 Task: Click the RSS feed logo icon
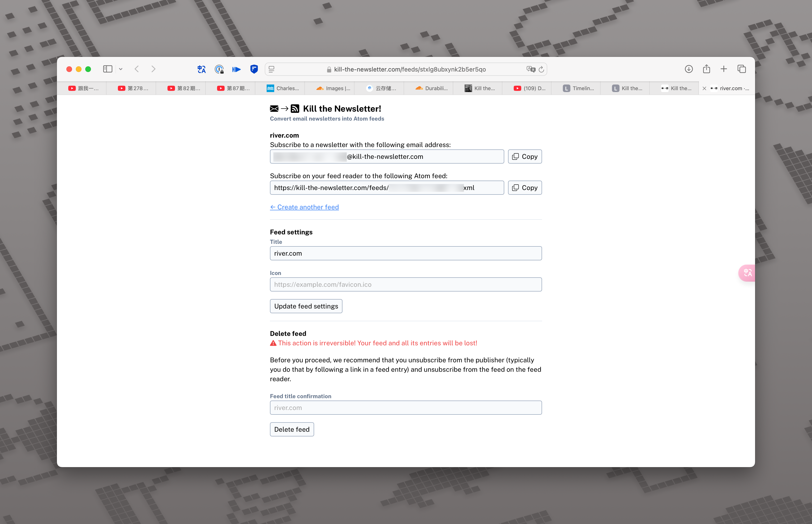point(295,109)
